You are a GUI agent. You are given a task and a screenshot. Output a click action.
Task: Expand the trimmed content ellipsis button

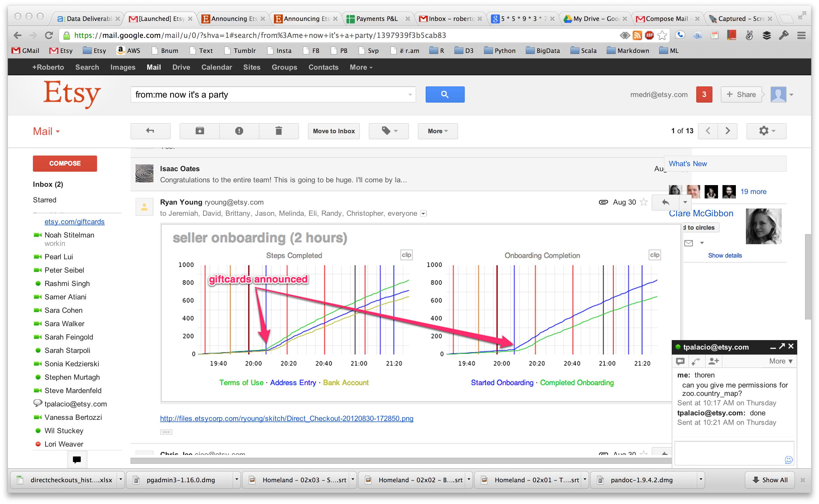point(166,432)
